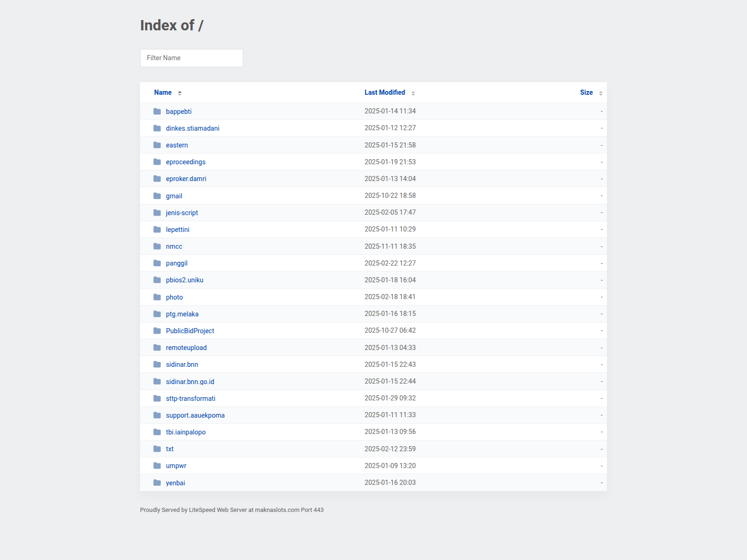This screenshot has width=747, height=560.
Task: Open the support.aauekpoma directory link
Action: click(x=196, y=415)
